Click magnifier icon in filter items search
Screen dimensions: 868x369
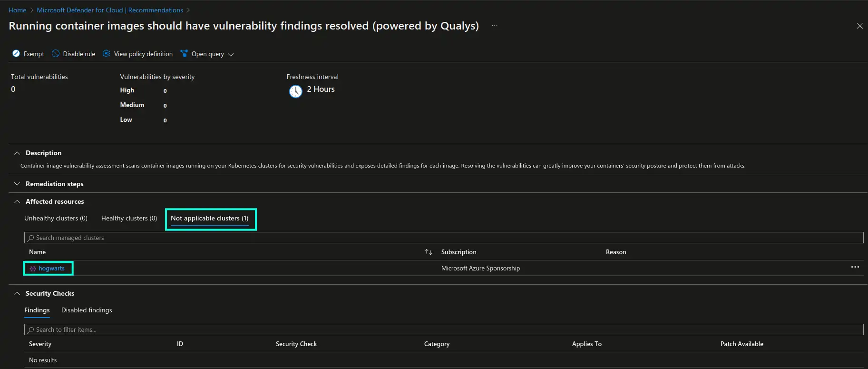[x=31, y=329]
